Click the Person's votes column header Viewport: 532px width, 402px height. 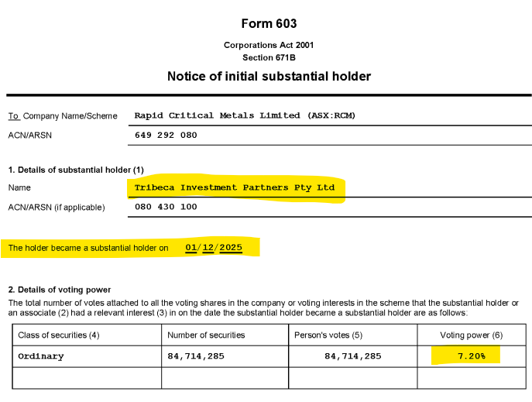[x=329, y=335]
